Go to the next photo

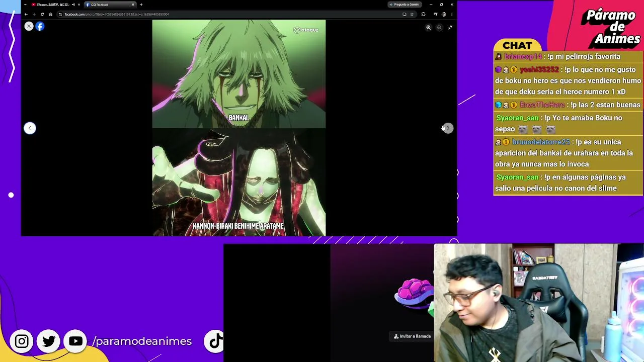click(448, 128)
